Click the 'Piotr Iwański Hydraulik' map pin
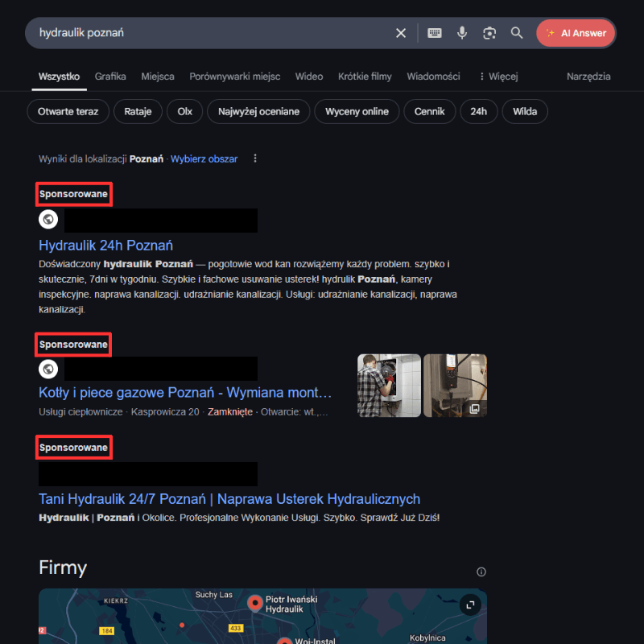Screen dimensions: 644x644 [x=255, y=602]
